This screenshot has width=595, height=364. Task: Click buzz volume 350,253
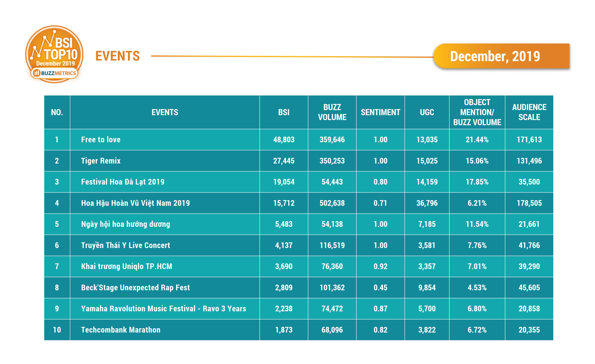pos(332,161)
